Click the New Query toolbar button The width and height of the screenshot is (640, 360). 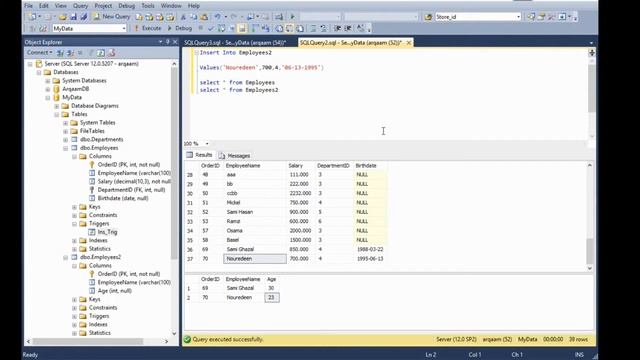pos(111,17)
